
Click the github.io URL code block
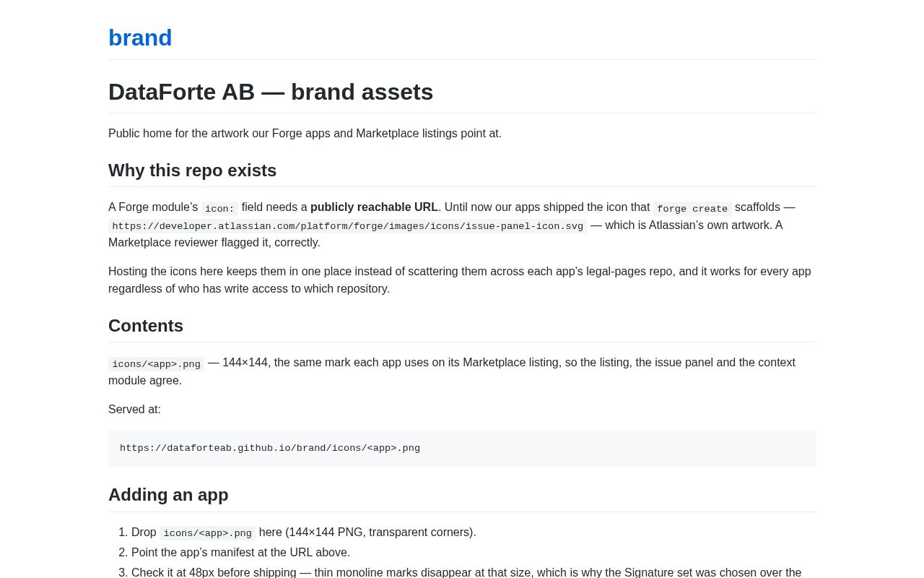pos(462,448)
